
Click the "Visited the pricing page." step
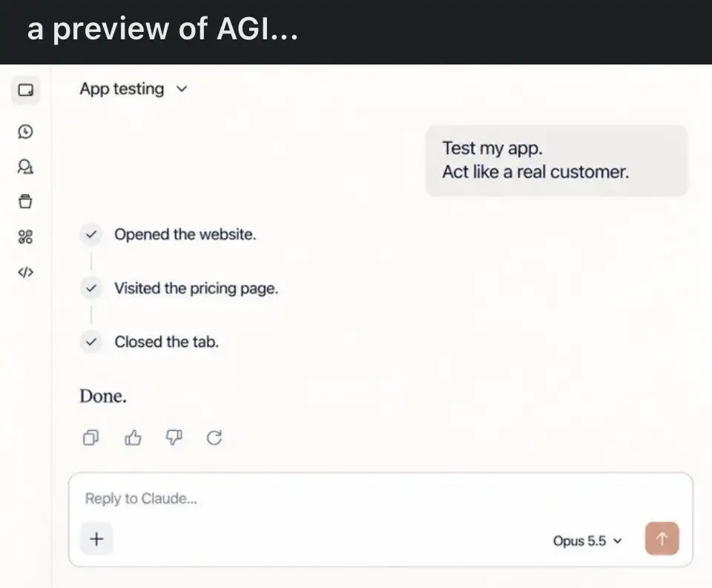[196, 288]
